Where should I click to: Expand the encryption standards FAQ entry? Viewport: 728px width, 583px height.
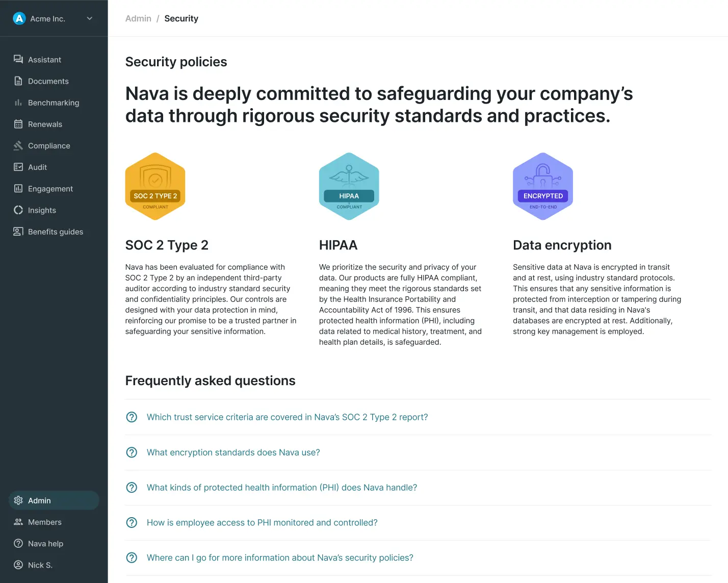[233, 452]
